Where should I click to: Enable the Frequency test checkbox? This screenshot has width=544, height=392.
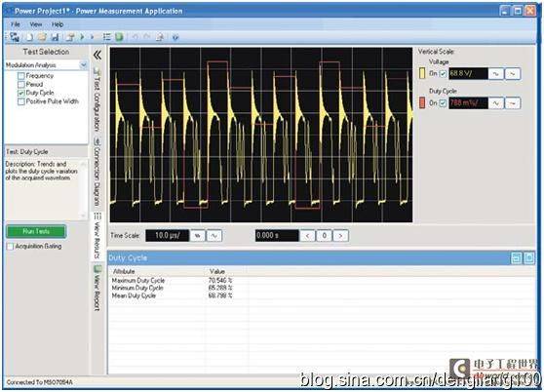pos(21,76)
